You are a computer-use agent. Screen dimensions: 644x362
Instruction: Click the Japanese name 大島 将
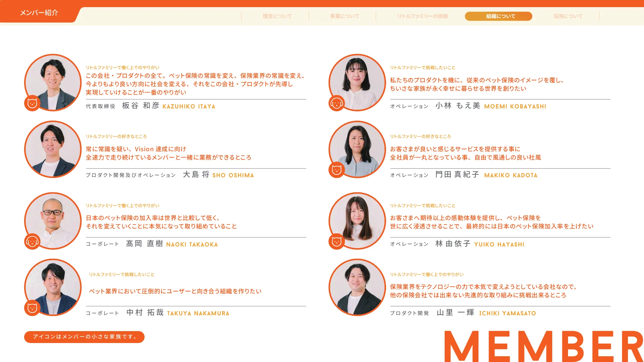click(196, 174)
